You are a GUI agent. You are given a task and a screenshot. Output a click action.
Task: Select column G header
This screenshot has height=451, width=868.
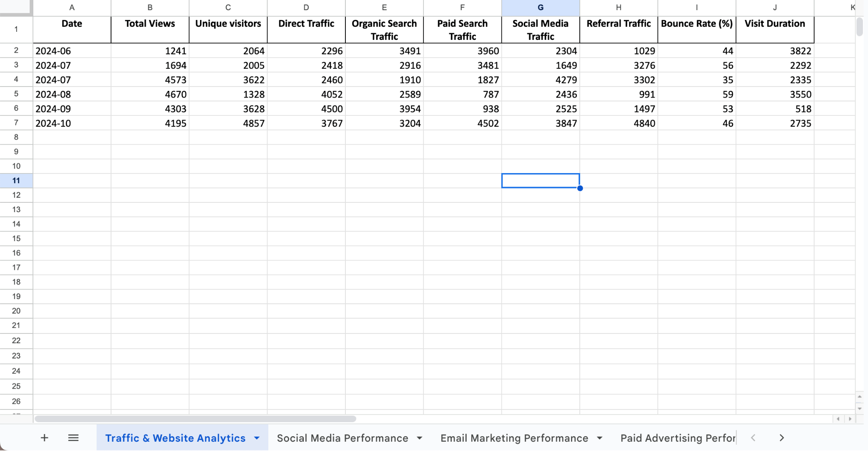540,7
